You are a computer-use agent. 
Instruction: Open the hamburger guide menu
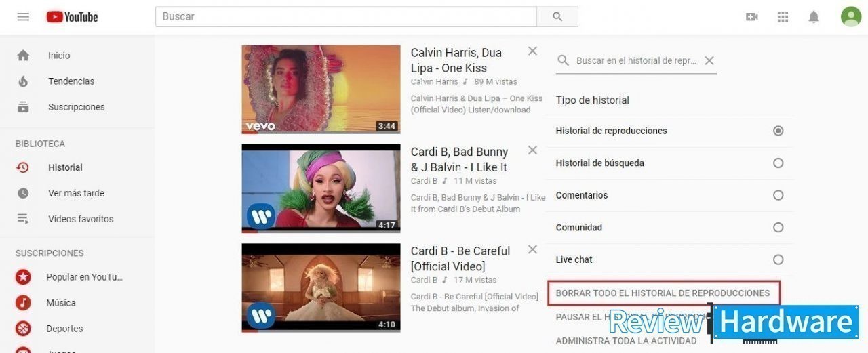coord(23,16)
